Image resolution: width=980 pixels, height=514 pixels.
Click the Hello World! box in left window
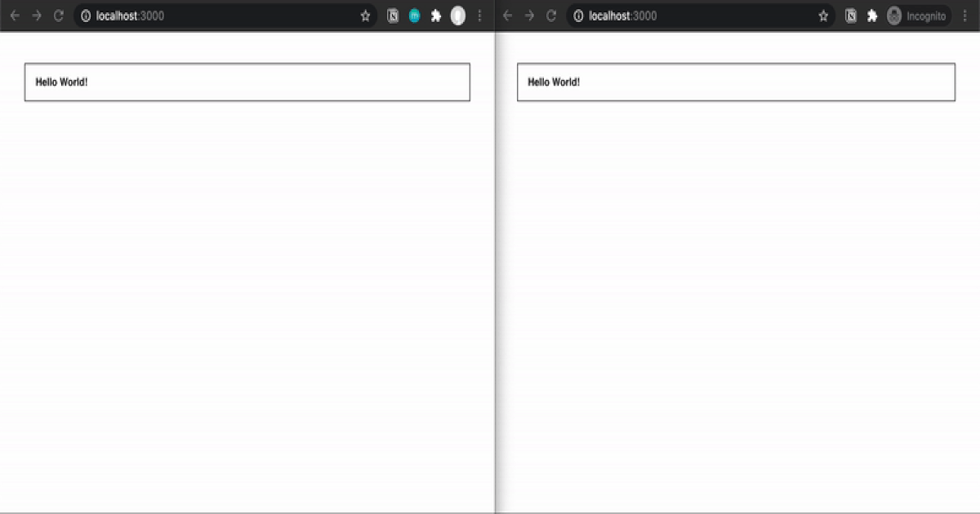click(x=247, y=82)
